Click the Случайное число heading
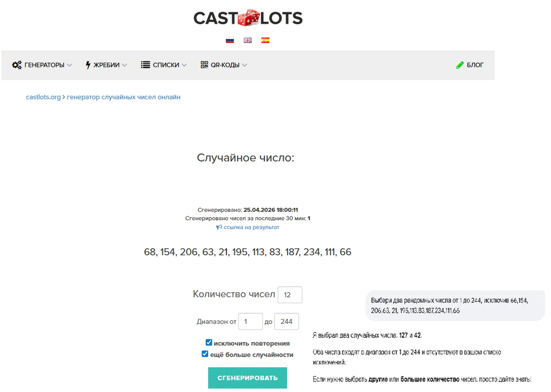 pyautogui.click(x=245, y=158)
